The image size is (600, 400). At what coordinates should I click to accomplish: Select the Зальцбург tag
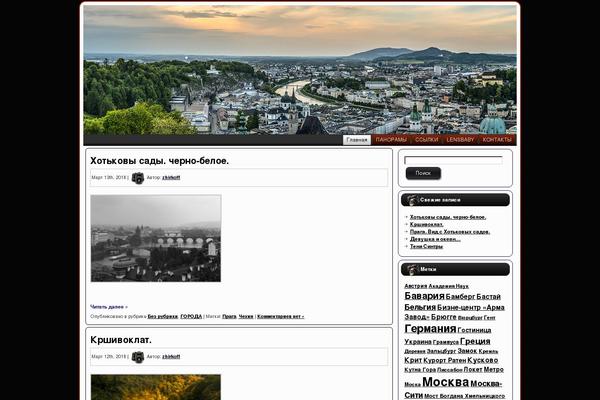click(x=442, y=351)
